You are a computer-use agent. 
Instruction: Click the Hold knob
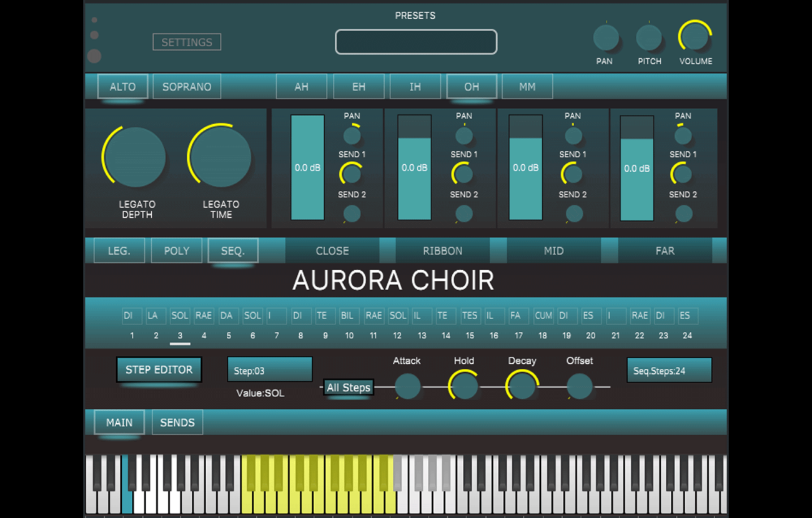pos(463,386)
